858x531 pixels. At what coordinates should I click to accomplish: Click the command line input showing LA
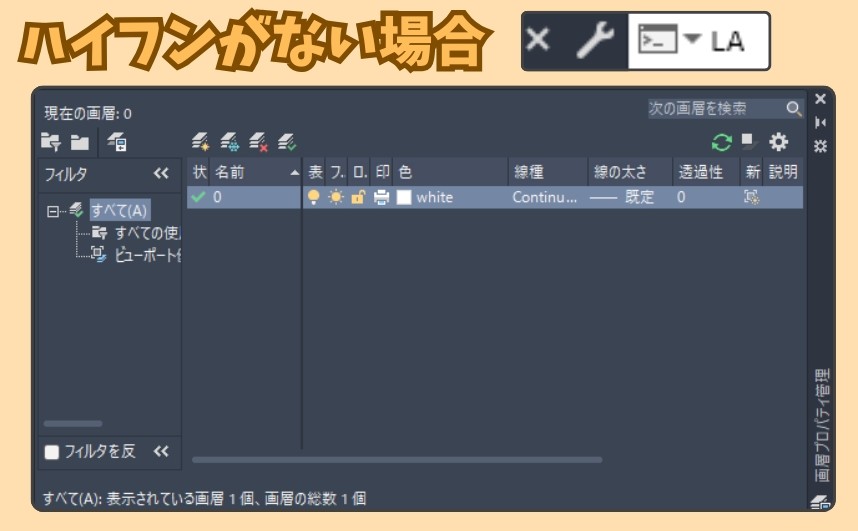(x=728, y=41)
